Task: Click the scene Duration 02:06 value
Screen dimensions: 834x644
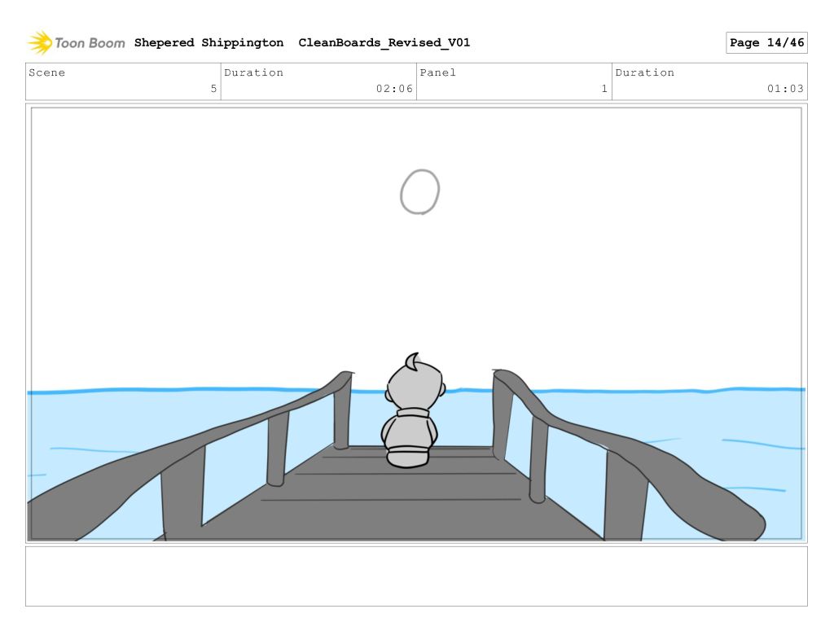Action: pyautogui.click(x=394, y=89)
